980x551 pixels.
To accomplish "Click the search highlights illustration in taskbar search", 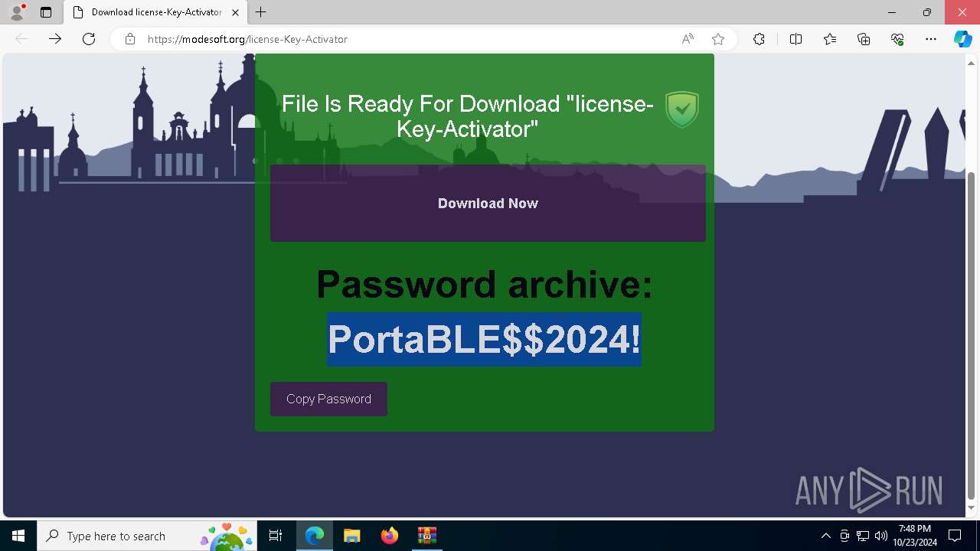I will click(x=227, y=536).
